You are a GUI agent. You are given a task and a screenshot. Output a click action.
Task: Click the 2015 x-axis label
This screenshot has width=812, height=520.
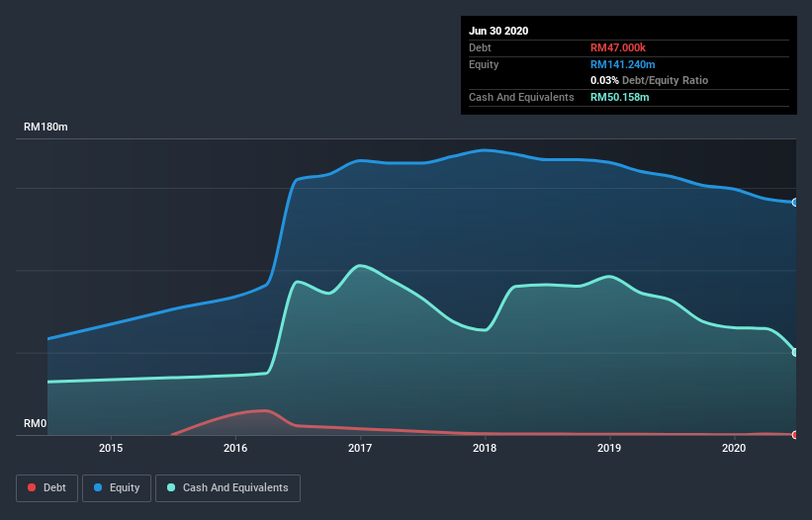[111, 448]
